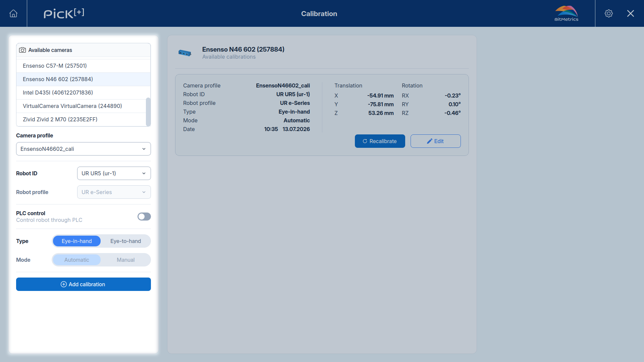Viewport: 644px width, 362px height.
Task: Close the Calibration window
Action: pyautogui.click(x=631, y=13)
